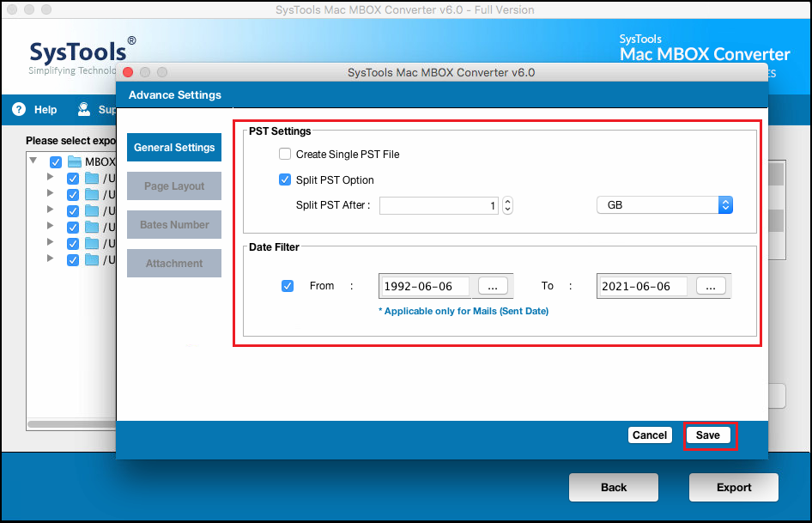Click the MBOX folder name

pyautogui.click(x=100, y=161)
